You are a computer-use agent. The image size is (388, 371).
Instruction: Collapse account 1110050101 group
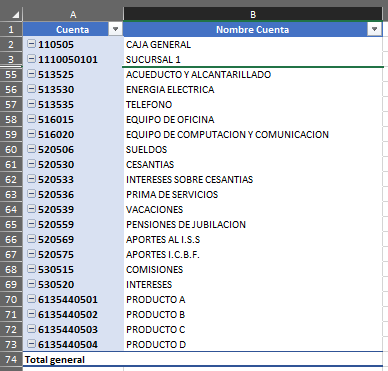tap(31, 59)
